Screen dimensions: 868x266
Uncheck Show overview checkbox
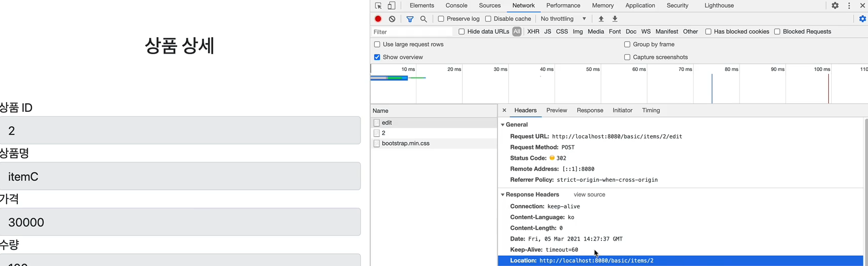[377, 57]
